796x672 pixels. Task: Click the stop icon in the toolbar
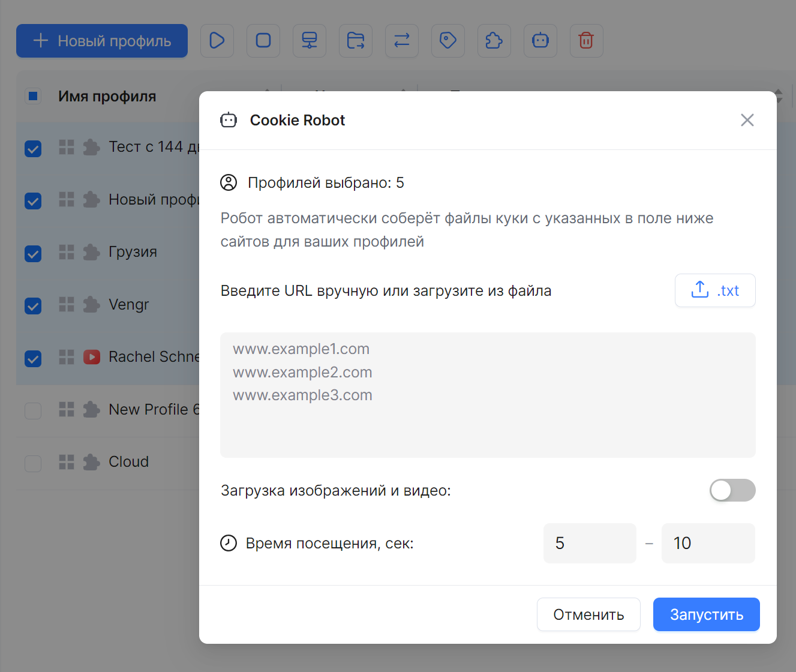(263, 41)
